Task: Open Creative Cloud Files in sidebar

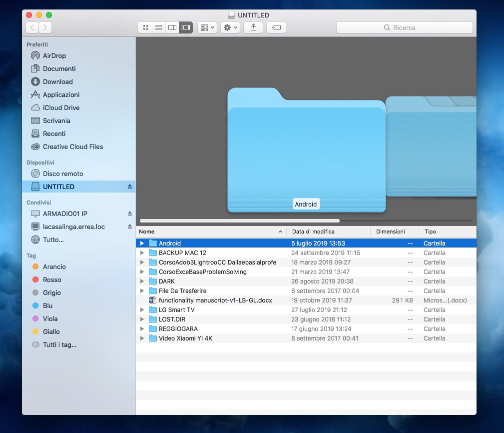Action: pyautogui.click(x=72, y=146)
